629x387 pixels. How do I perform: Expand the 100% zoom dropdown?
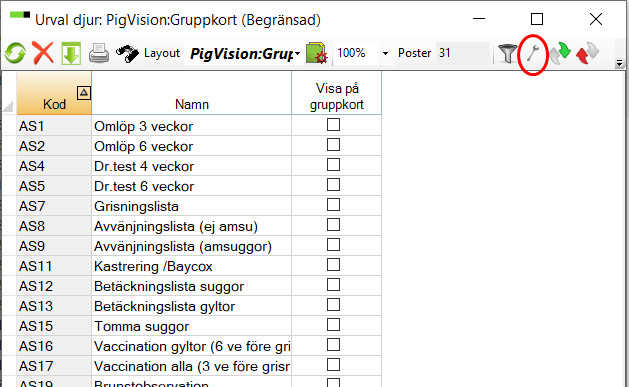coord(385,53)
